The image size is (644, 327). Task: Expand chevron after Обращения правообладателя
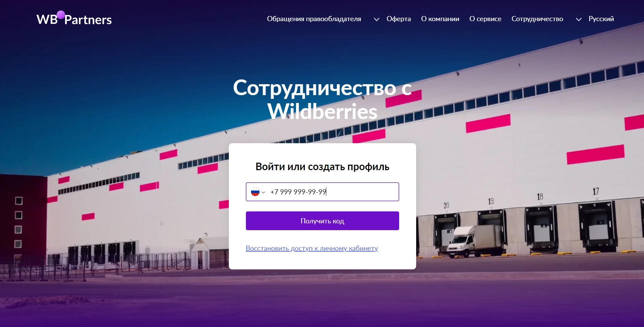[376, 19]
